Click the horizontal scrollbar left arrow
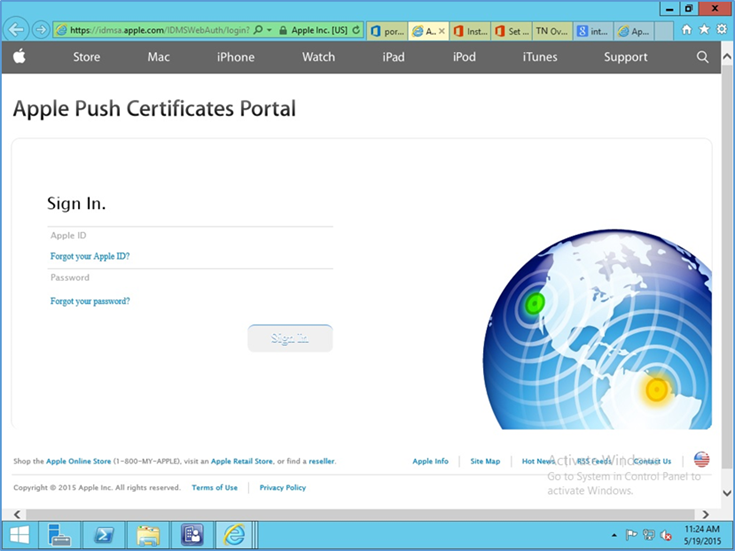 17,514
